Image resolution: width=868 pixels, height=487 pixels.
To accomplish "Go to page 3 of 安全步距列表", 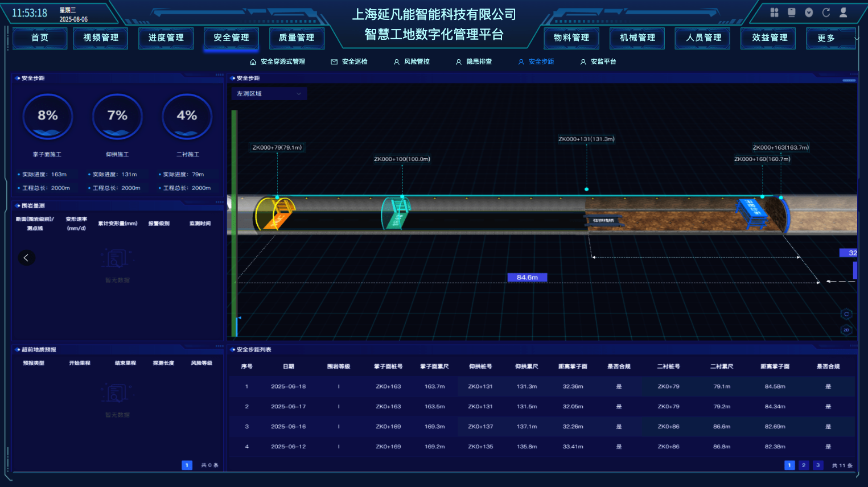I will [x=818, y=465].
